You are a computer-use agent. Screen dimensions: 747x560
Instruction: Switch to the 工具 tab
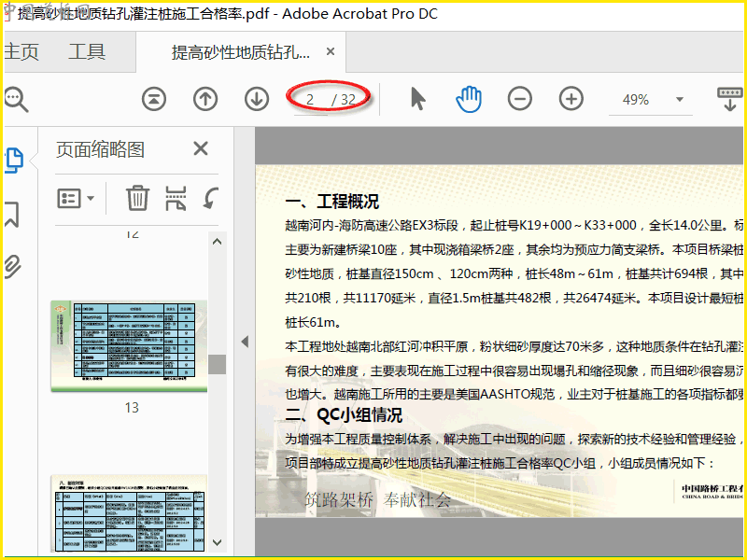coord(87,52)
